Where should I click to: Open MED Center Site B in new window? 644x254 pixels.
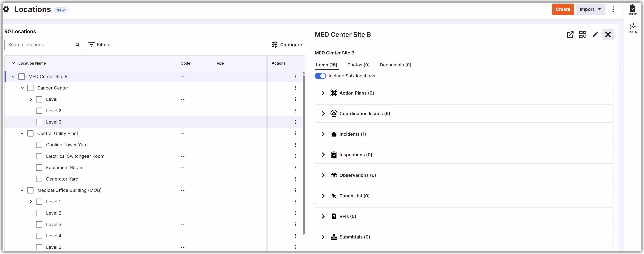[x=570, y=35]
